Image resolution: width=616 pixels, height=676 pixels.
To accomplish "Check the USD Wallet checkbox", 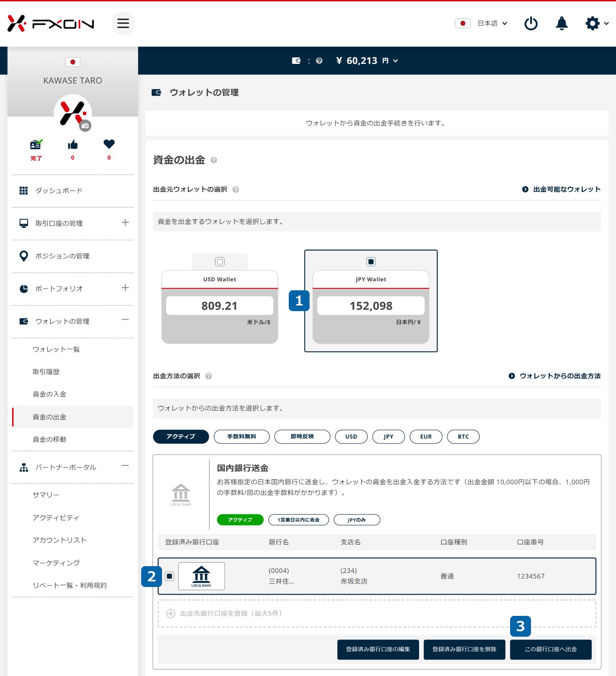I will click(220, 262).
